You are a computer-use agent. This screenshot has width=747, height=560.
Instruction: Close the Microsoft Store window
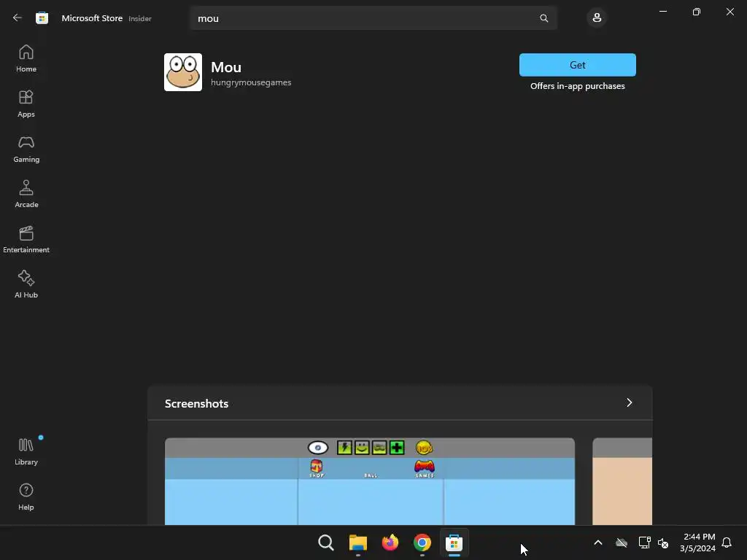click(729, 12)
